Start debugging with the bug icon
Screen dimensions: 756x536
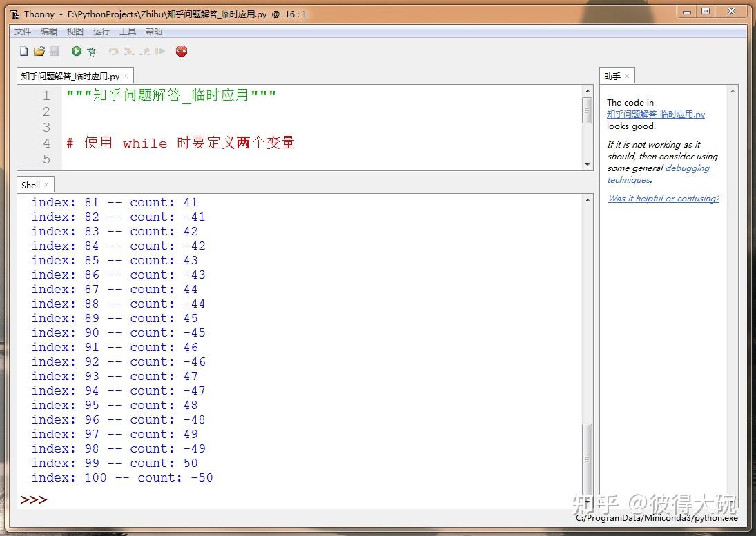tap(91, 50)
